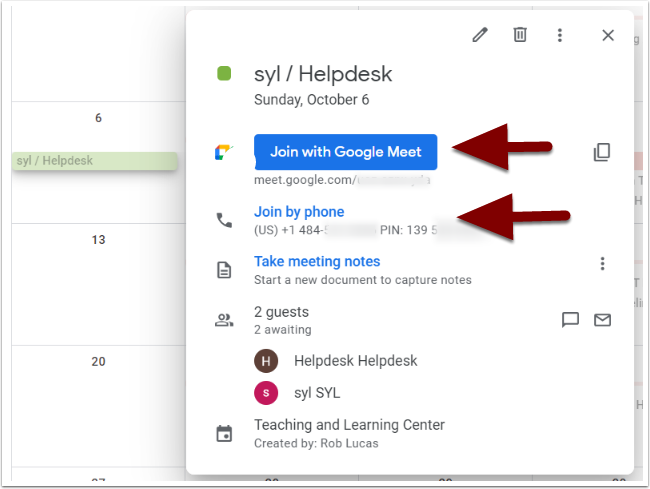Click the H avatar for Helpdesk
This screenshot has height=489, width=650.
pos(266,361)
